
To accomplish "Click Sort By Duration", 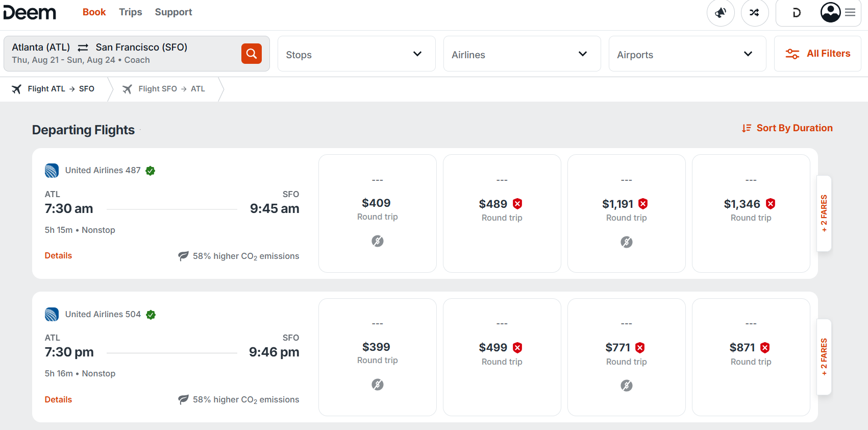I will pyautogui.click(x=787, y=128).
